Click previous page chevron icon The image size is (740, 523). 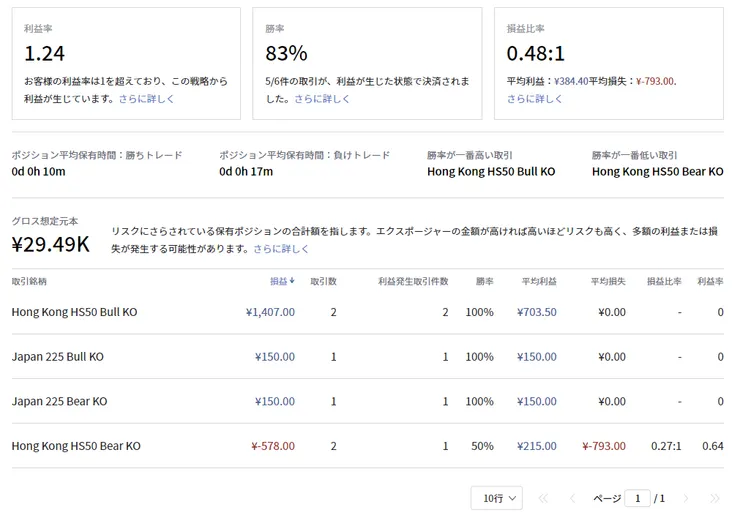[x=572, y=498]
